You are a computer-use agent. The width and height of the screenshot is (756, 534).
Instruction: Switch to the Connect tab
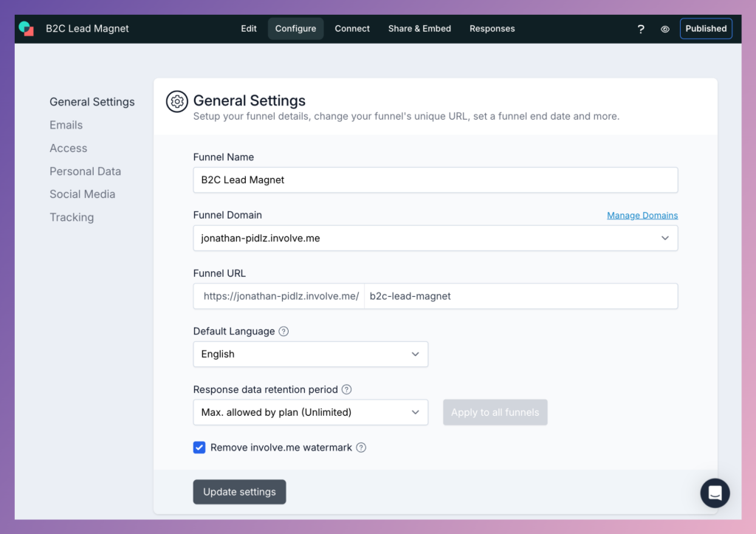pos(352,29)
